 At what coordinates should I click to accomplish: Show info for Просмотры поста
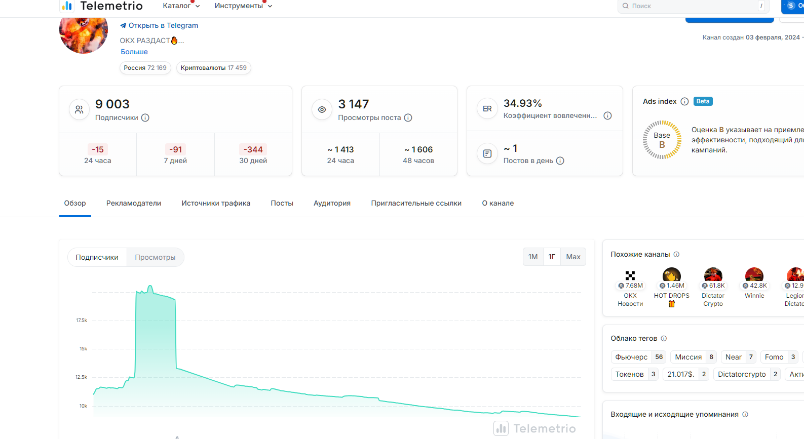pos(408,118)
